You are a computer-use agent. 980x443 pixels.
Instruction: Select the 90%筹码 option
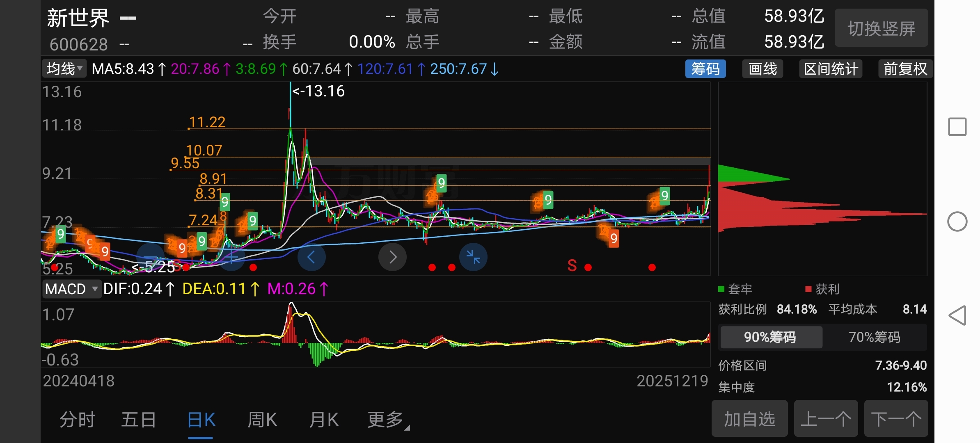[x=770, y=337]
